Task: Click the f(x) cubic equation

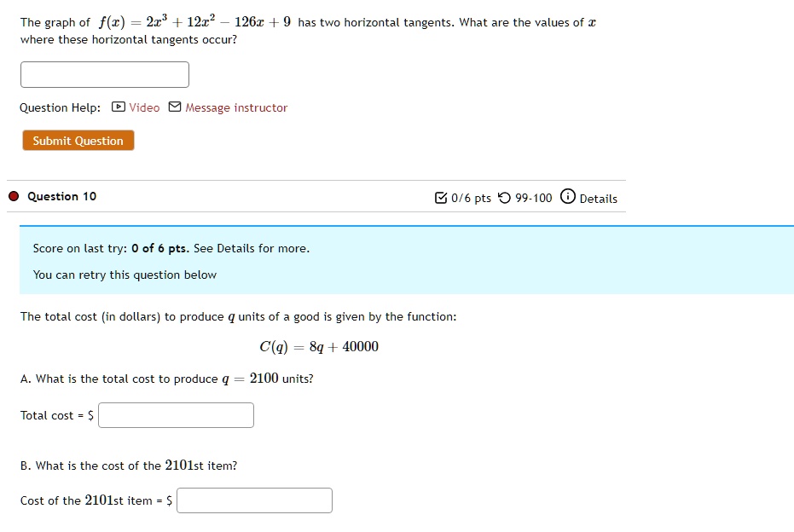Action: tap(195, 22)
